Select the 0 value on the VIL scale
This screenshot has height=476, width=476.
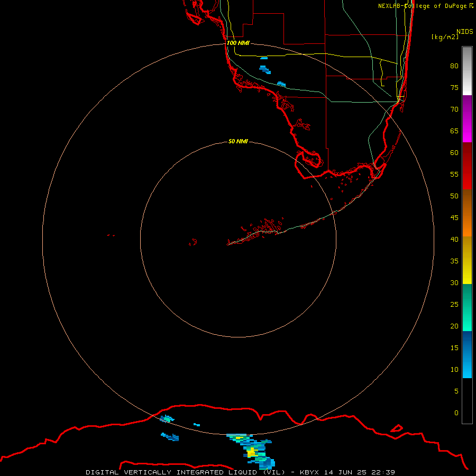pos(456,413)
